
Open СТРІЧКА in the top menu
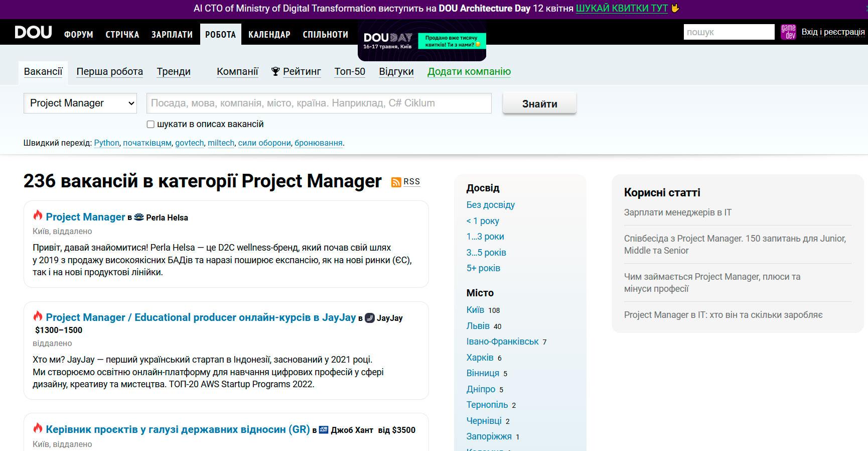(122, 35)
